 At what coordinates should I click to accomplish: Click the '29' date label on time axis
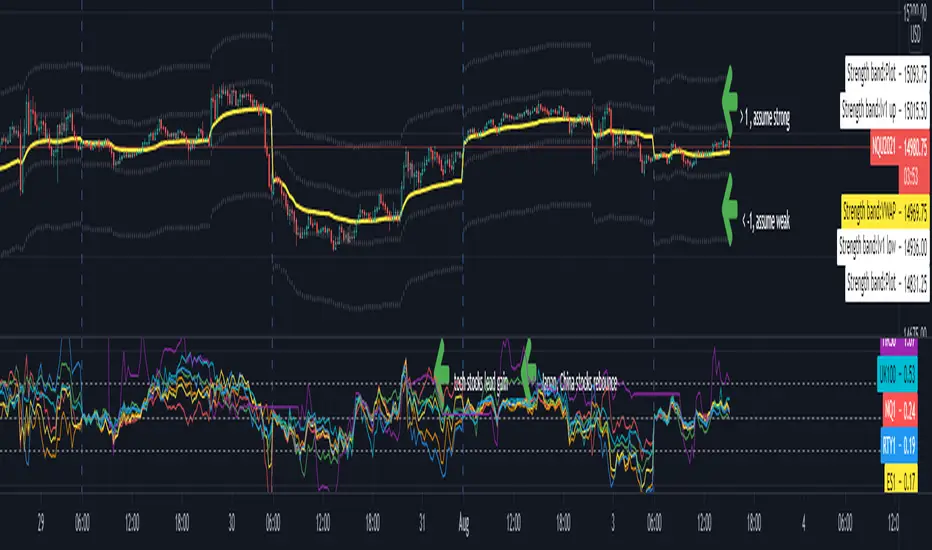40,522
